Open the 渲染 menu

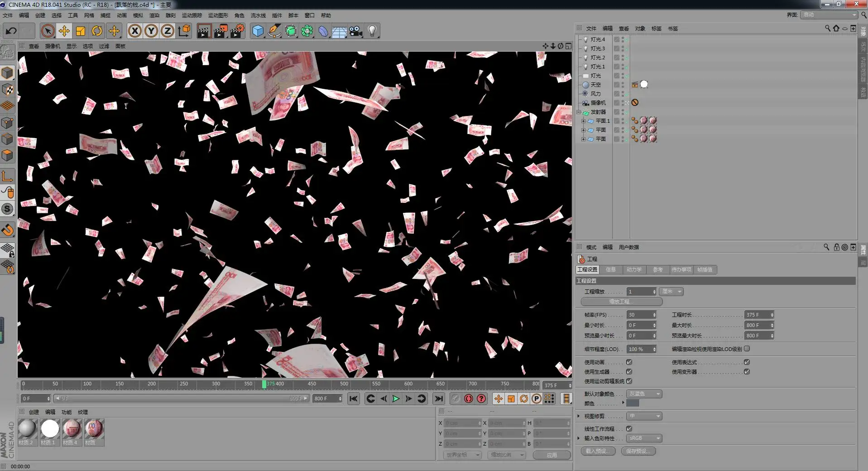tap(154, 15)
